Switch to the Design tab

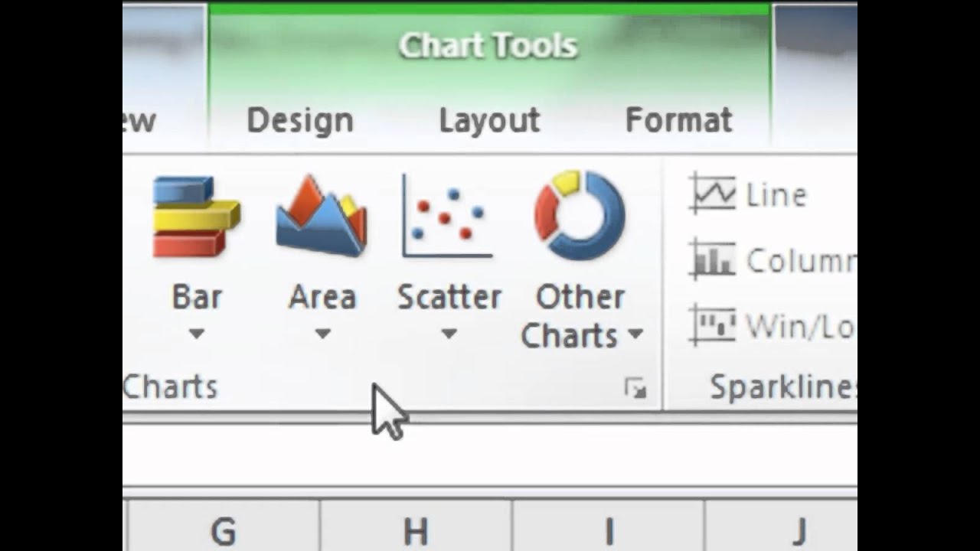299,121
